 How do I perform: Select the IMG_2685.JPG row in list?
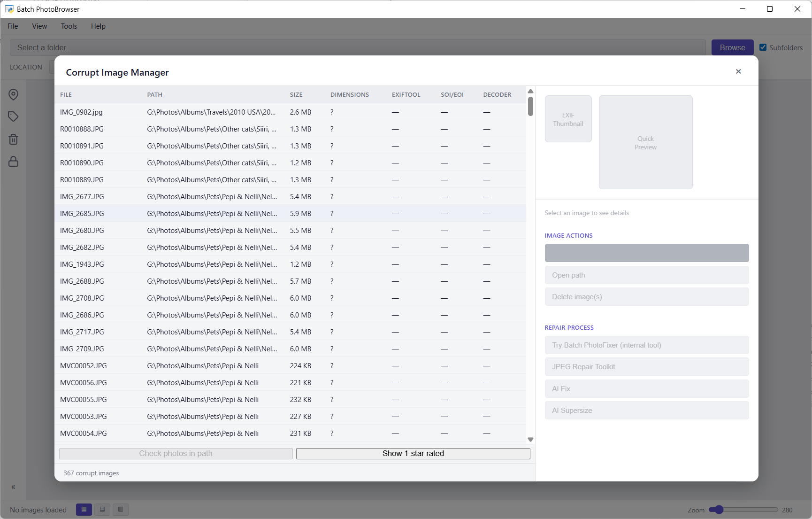[x=82, y=213]
